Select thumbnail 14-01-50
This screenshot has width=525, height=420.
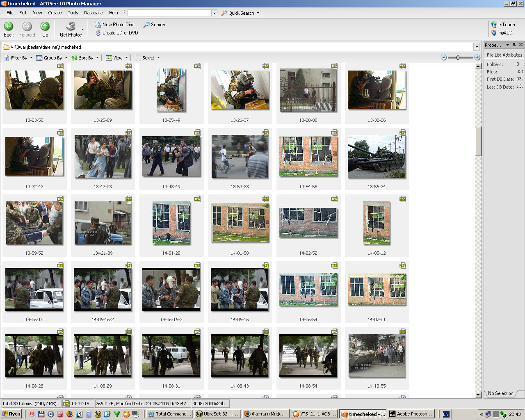tap(240, 223)
